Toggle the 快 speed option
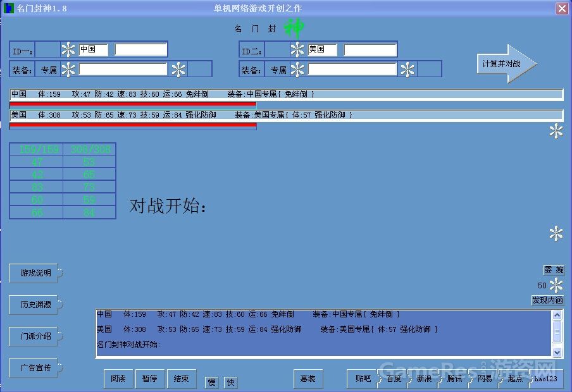The image size is (572, 392). click(x=230, y=382)
